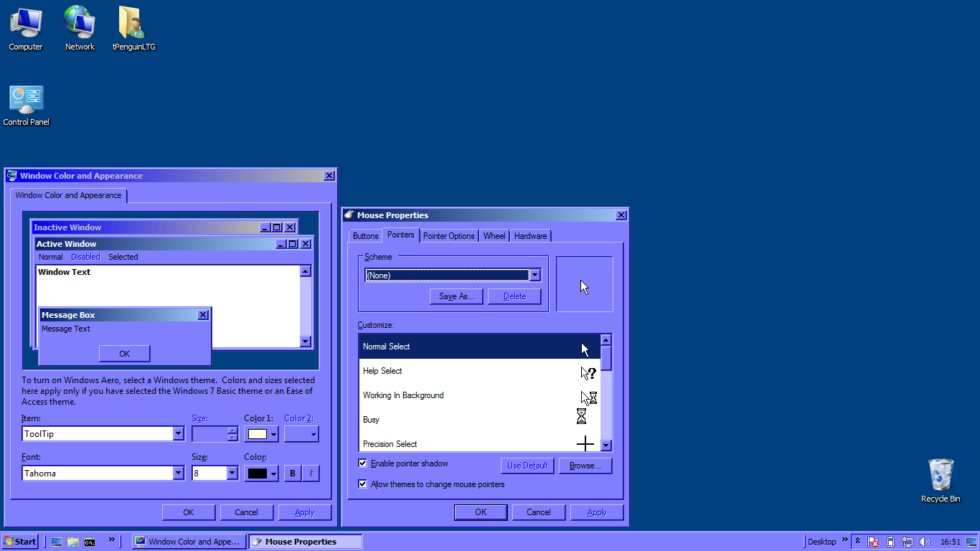
Task: Click OK in Window Color and Appearance
Action: (x=189, y=512)
